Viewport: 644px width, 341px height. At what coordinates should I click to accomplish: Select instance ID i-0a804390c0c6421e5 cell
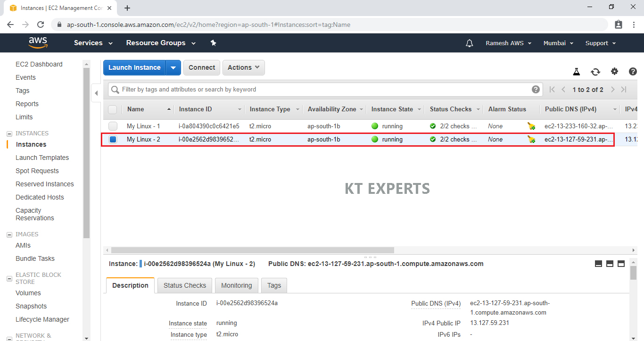(209, 126)
